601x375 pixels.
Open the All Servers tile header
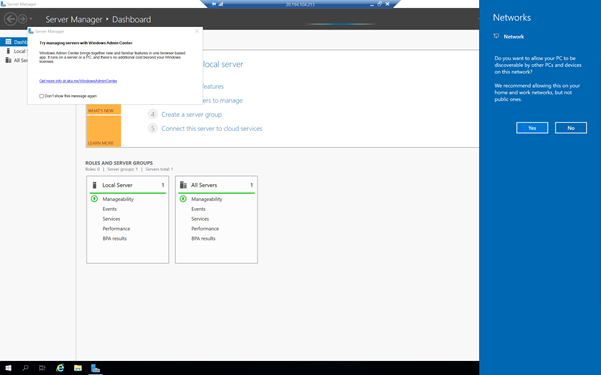[217, 185]
